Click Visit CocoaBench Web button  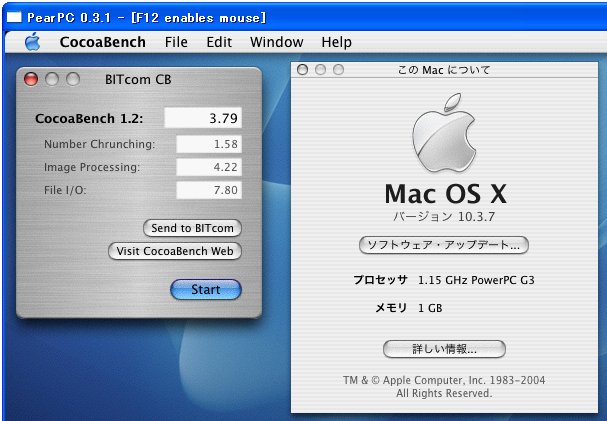[175, 251]
